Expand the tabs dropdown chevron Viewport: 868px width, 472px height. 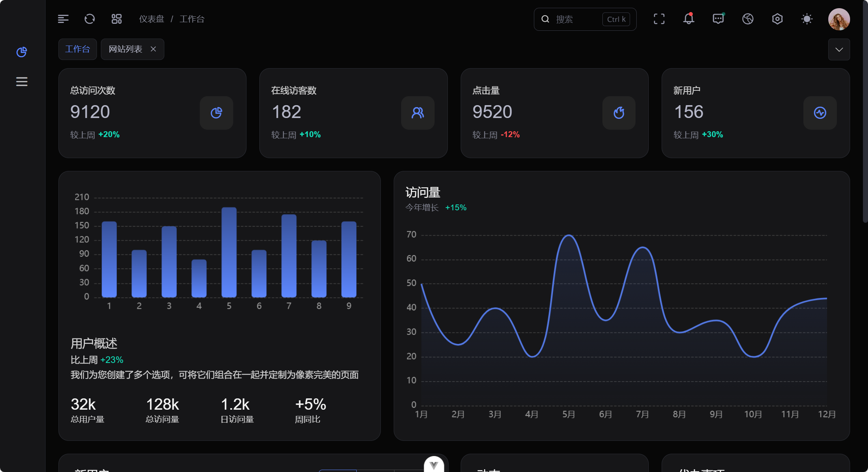pos(839,49)
